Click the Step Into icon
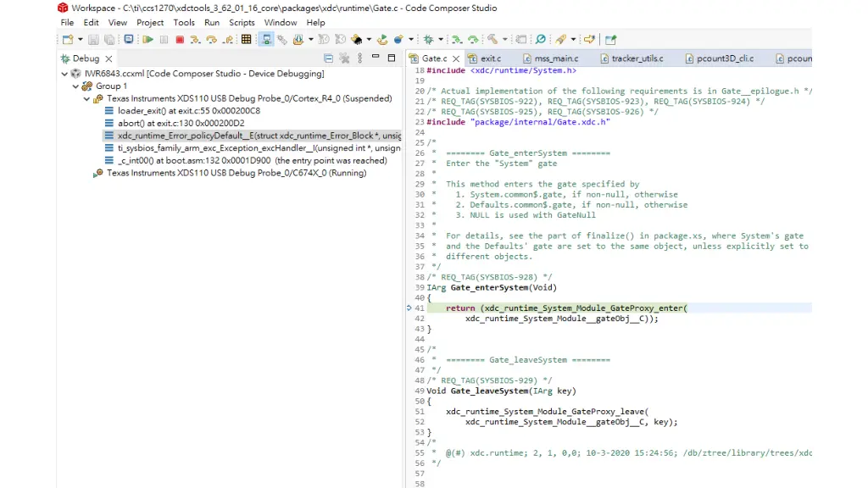The height and width of the screenshot is (488, 868). pos(195,39)
